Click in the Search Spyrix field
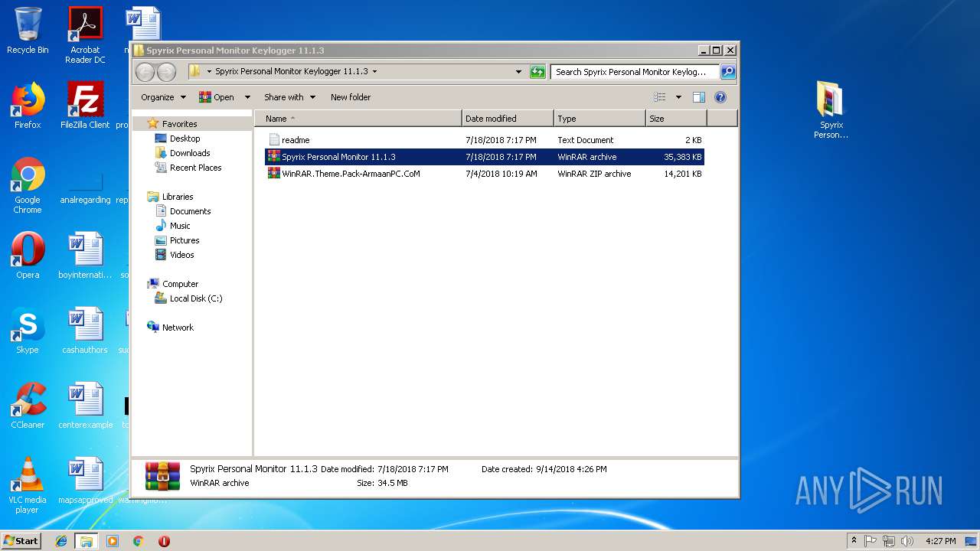980x551 pixels. point(635,72)
